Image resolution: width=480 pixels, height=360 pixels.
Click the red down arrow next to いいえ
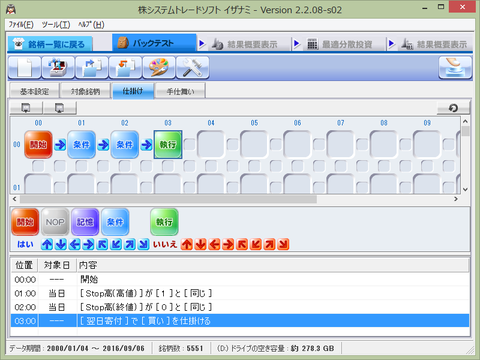click(201, 244)
